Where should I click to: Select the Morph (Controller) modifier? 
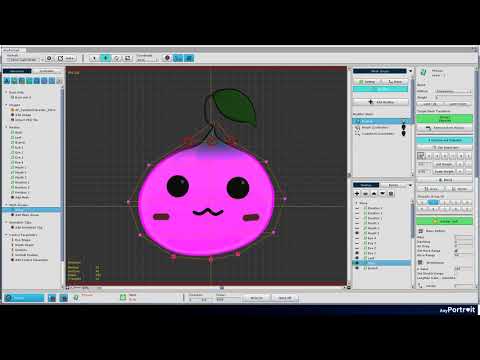tap(375, 127)
